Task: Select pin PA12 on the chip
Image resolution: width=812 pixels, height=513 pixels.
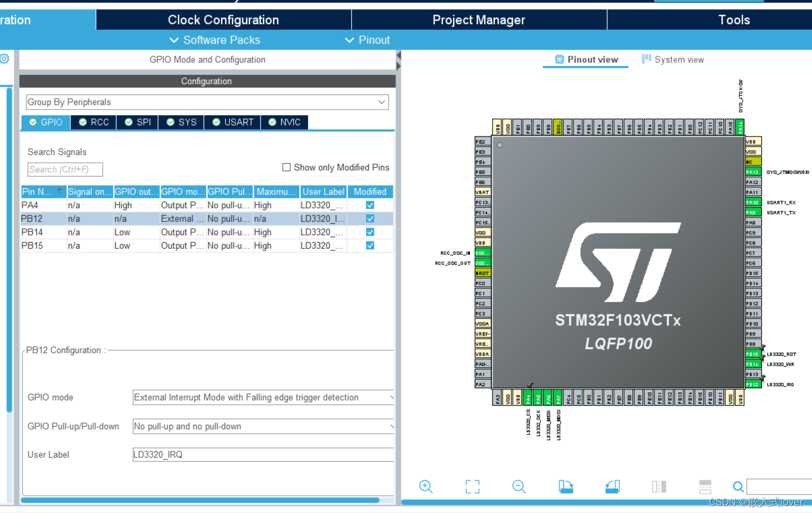Action: 753,182
